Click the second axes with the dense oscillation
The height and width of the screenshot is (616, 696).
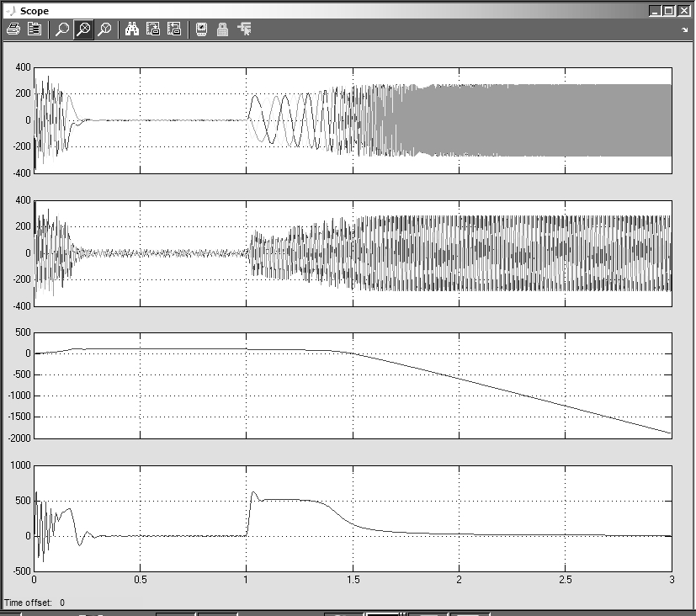(x=353, y=253)
